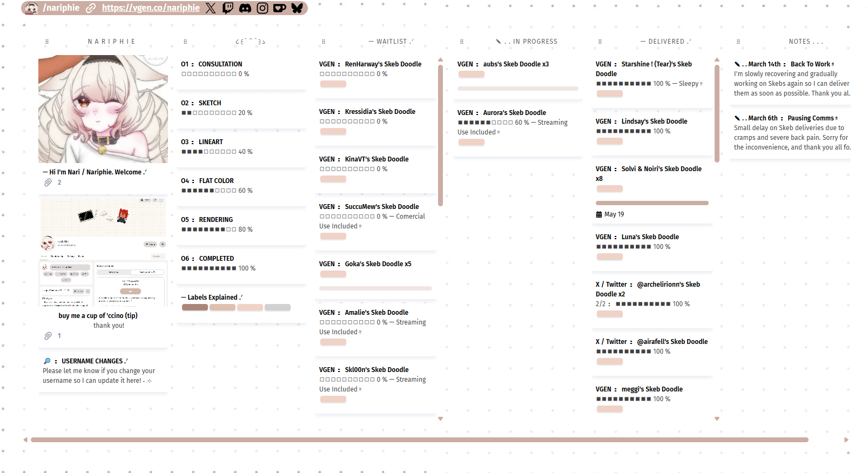Image resolution: width=868 pixels, height=473 pixels.
Task: Click the pink label on RenHarway's card
Action: (x=333, y=84)
